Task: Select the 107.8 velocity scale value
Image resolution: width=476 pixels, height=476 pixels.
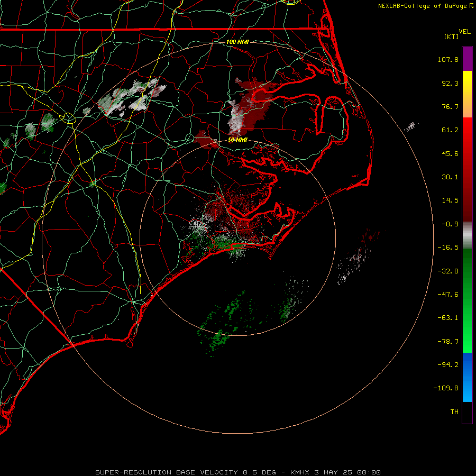Action: (x=448, y=59)
